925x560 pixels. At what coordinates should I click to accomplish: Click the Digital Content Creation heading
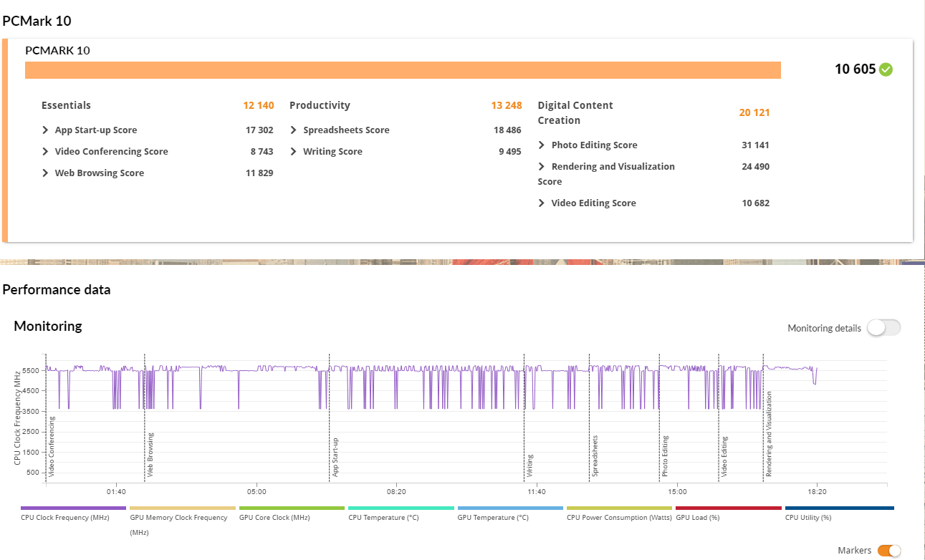point(575,112)
